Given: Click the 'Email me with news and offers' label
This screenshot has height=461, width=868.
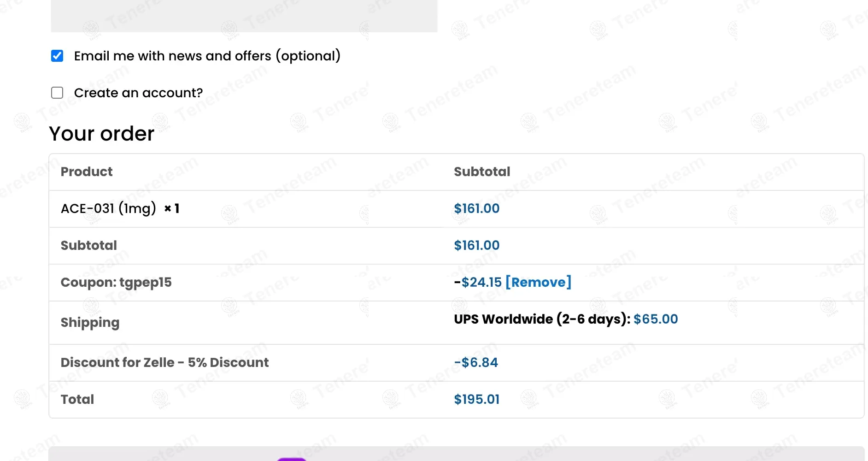Looking at the screenshot, I should click(207, 56).
